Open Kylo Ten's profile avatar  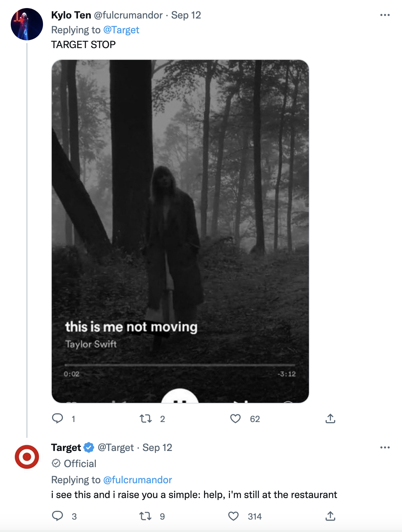(27, 24)
